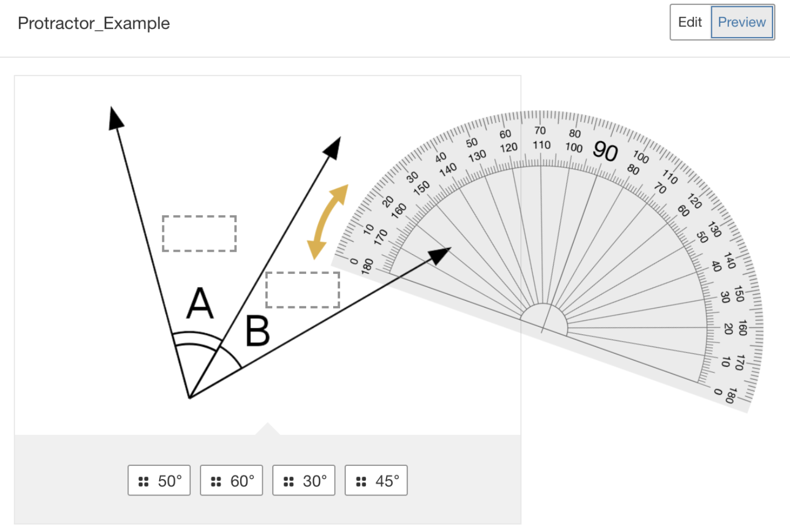Click the drag handle on the 50° chip
Viewport: 790px width, 532px height.
143,481
